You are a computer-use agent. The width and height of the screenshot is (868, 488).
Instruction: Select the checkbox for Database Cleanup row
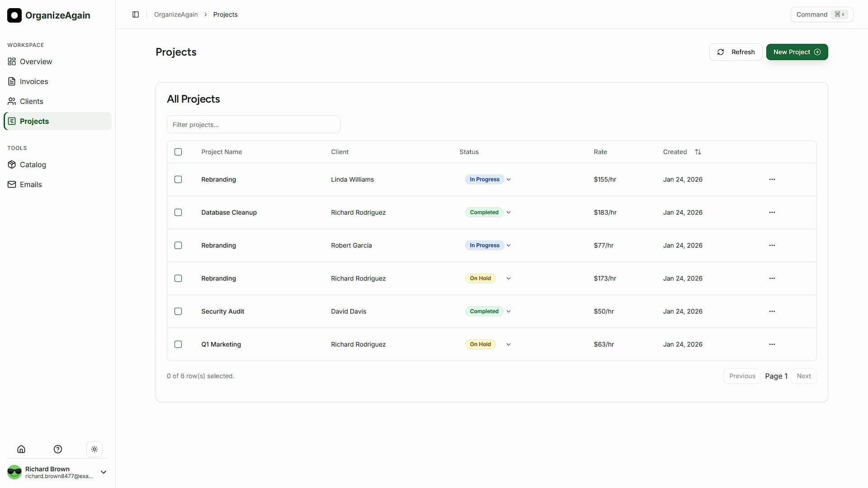coord(178,212)
